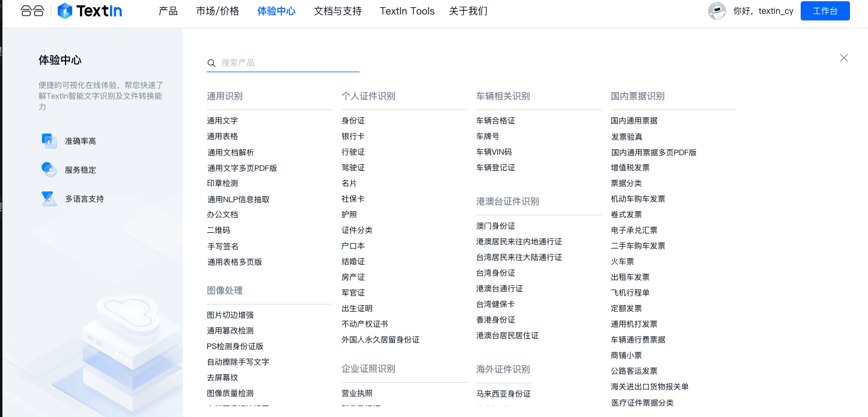Open the 通用文字 product link
The height and width of the screenshot is (417, 868).
222,121
